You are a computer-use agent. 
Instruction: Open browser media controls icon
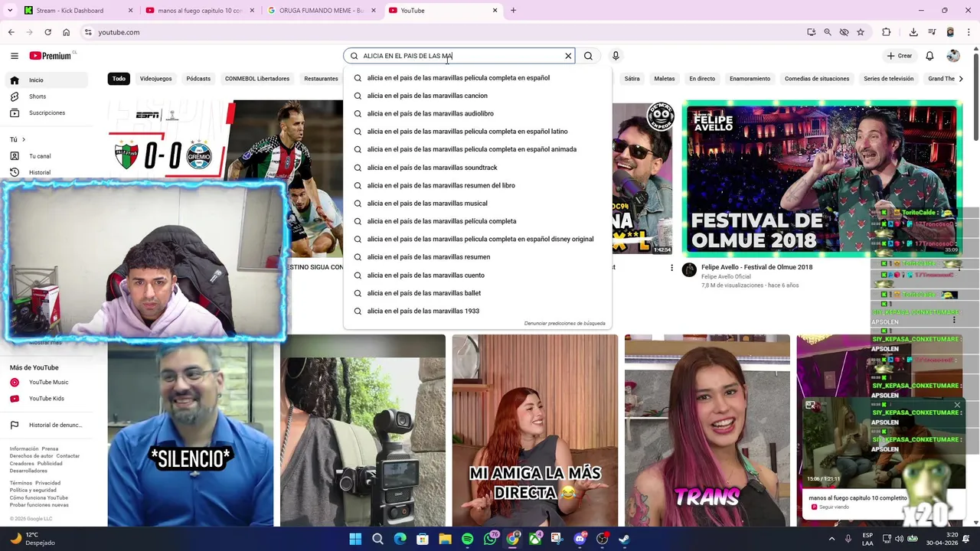point(932,32)
